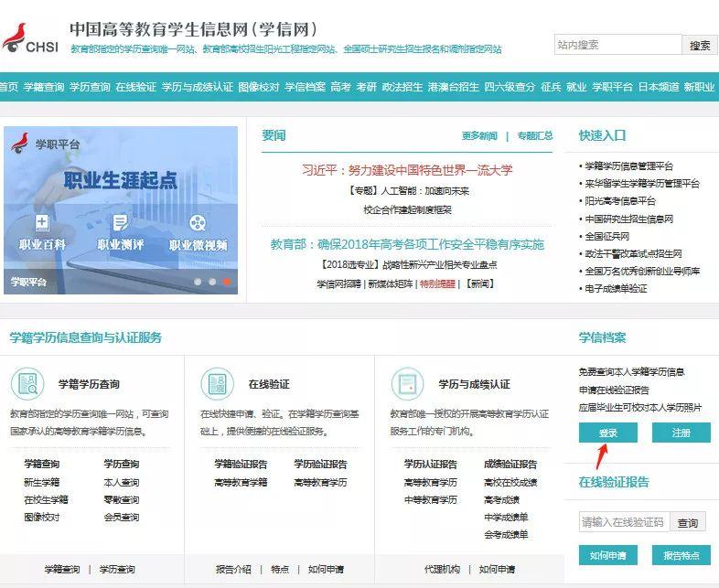Open 四六级查分 navigation item
Screen dimensions: 719x588
tap(510, 87)
